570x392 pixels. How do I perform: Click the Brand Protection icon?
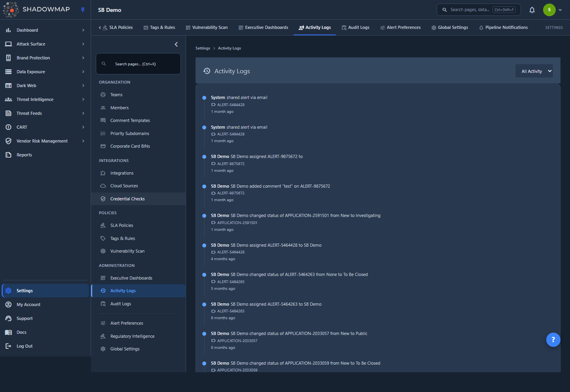click(8, 58)
